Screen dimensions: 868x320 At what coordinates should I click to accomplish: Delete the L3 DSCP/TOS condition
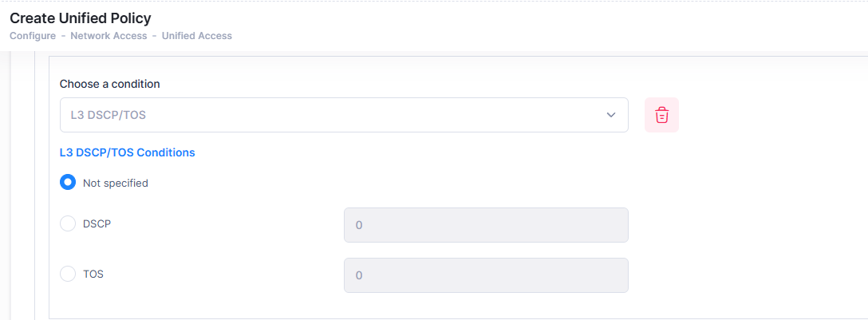661,115
